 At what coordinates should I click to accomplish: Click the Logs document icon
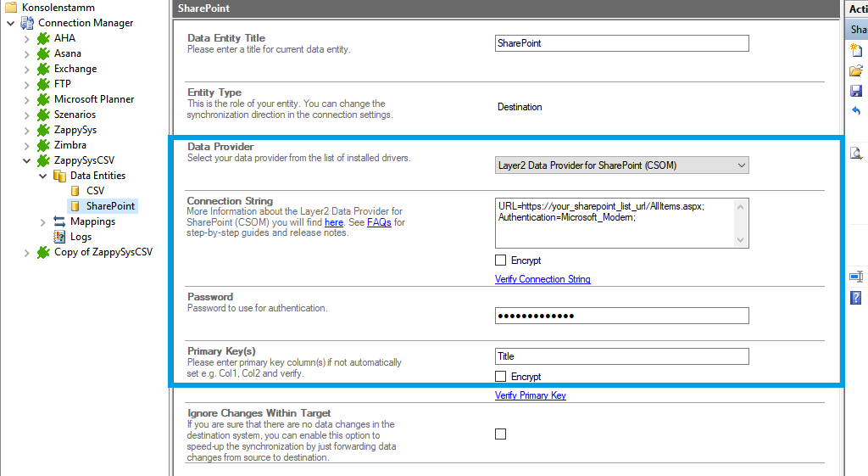tap(59, 237)
